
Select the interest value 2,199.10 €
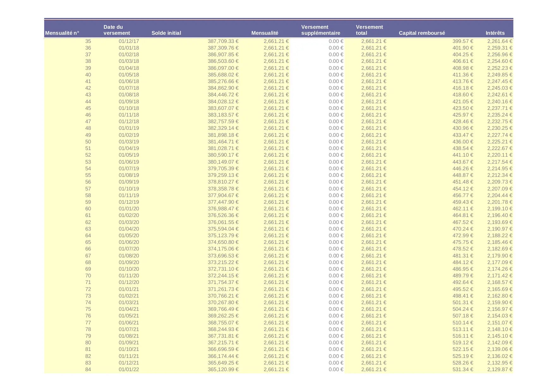pyautogui.click(x=499, y=208)
